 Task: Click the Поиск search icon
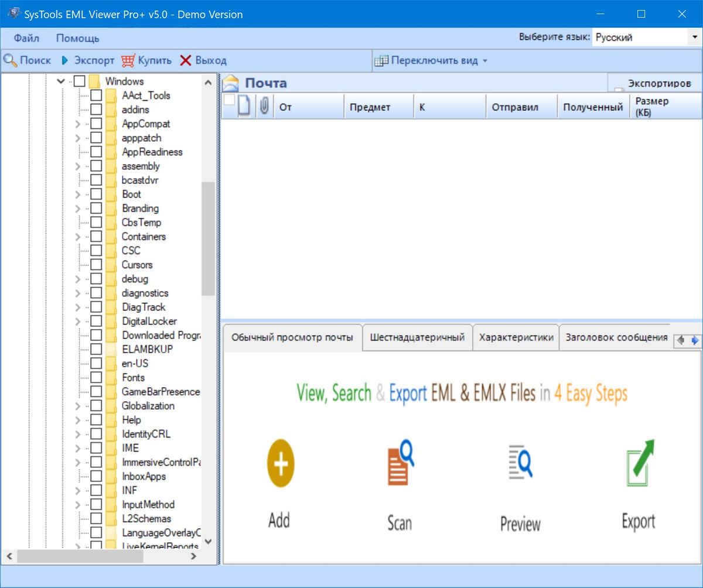[x=11, y=60]
